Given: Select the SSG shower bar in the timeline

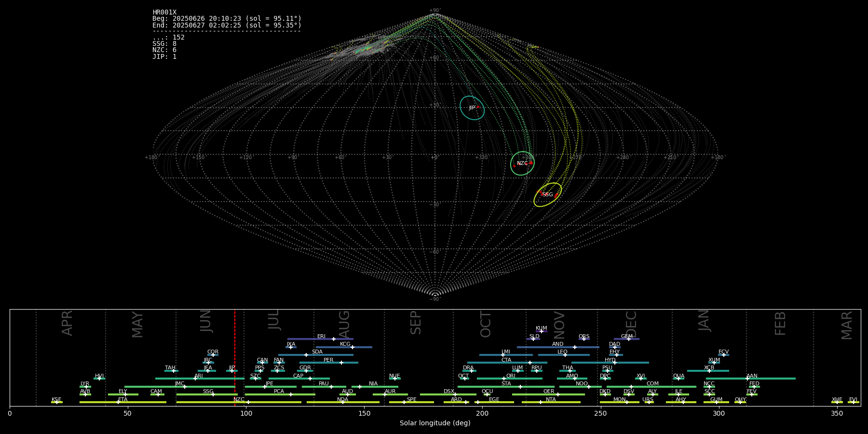Looking at the screenshot, I should (x=207, y=394).
